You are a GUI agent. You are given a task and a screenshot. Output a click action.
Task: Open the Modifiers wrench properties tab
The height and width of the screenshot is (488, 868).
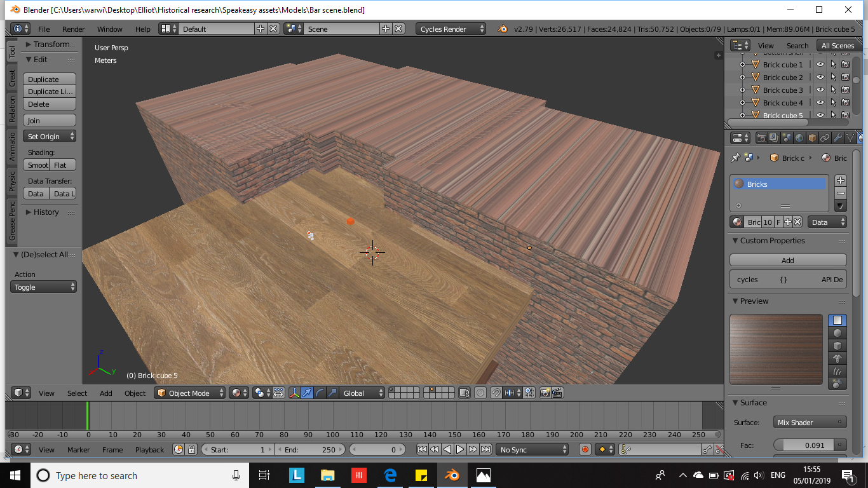837,138
